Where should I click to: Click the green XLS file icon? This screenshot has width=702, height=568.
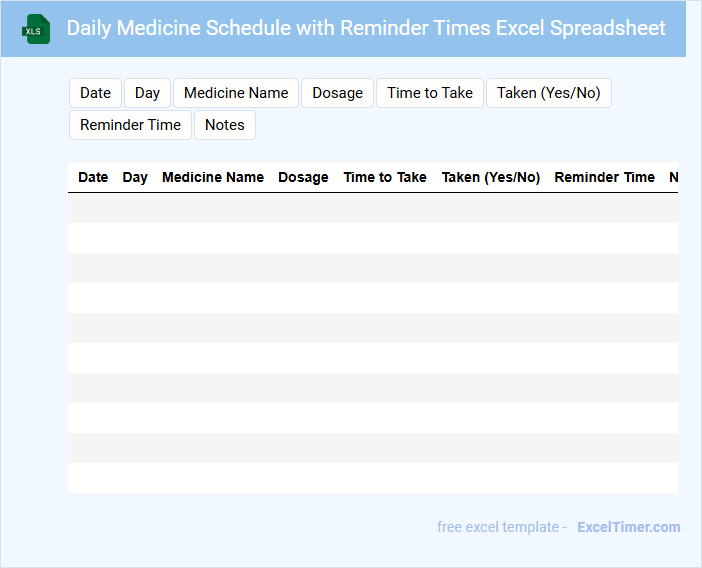click(37, 29)
